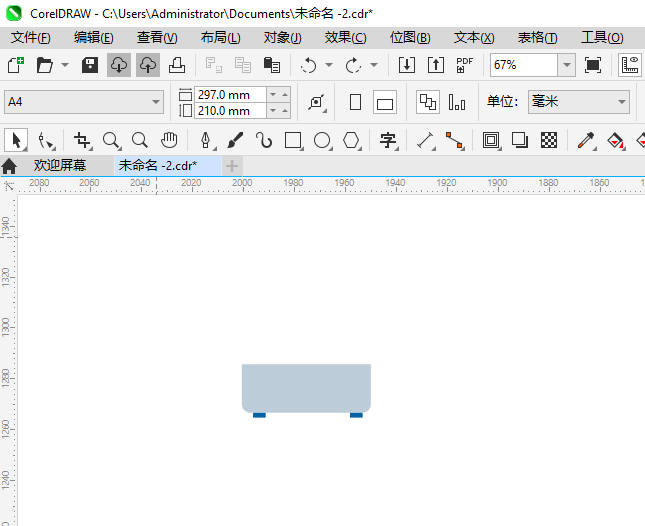Click the cloud download icon
645x526 pixels.
click(119, 65)
